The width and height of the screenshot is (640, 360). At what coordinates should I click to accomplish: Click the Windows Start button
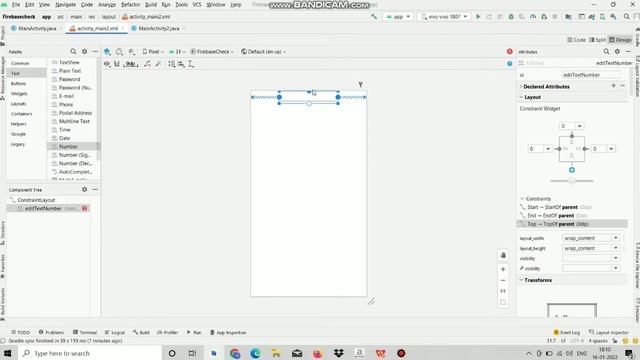[x=7, y=353]
